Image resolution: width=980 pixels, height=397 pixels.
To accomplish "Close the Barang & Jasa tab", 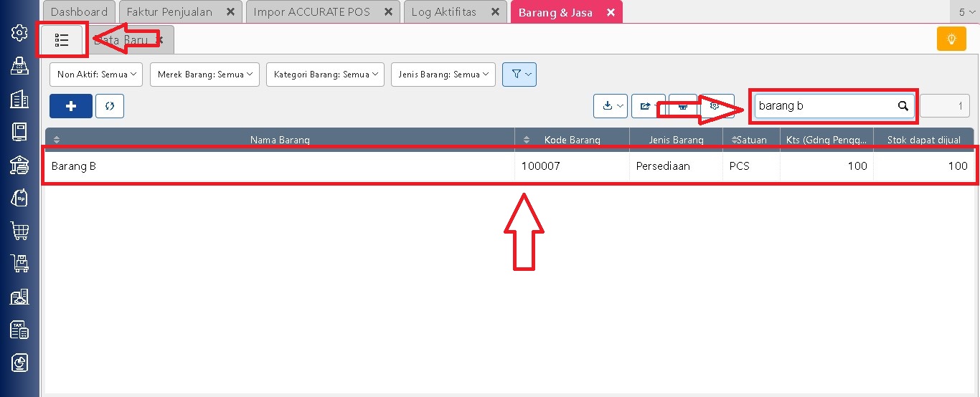I will [611, 12].
